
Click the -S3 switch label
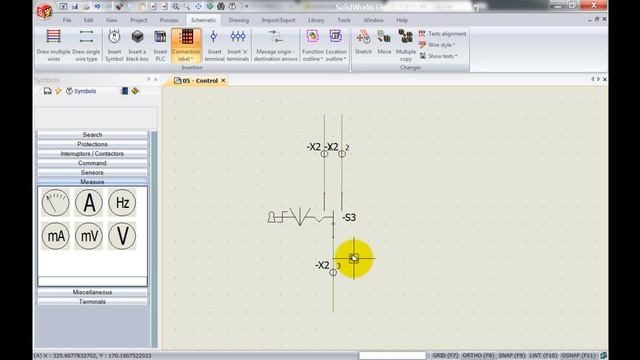point(349,218)
